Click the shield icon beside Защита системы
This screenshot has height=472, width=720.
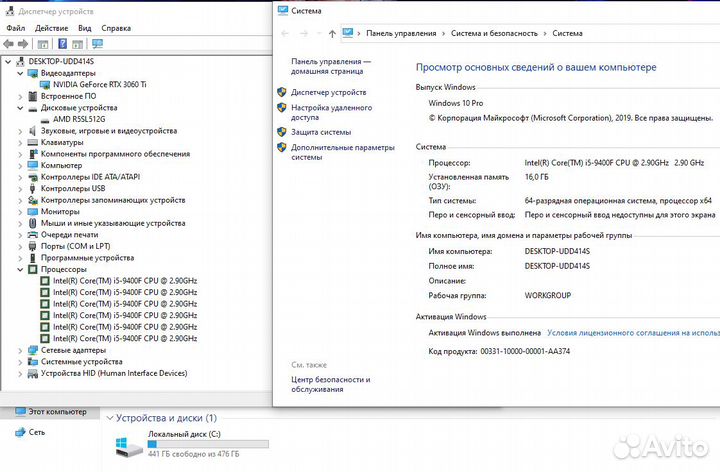pyautogui.click(x=282, y=132)
